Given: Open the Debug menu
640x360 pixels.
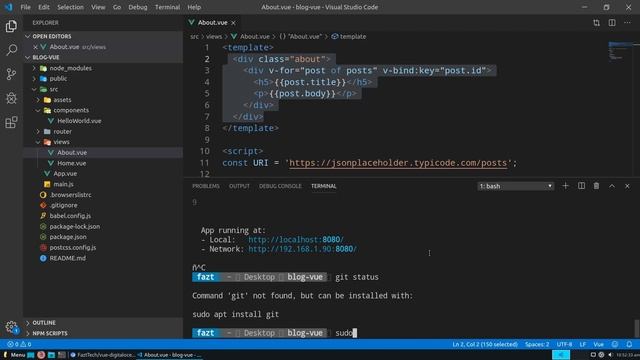Looking at the screenshot, I should click(x=138, y=7).
